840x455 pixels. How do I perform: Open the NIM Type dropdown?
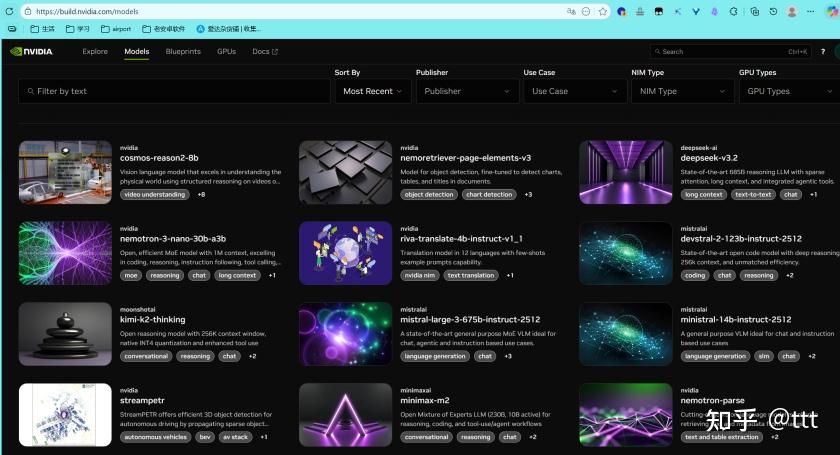click(x=681, y=91)
